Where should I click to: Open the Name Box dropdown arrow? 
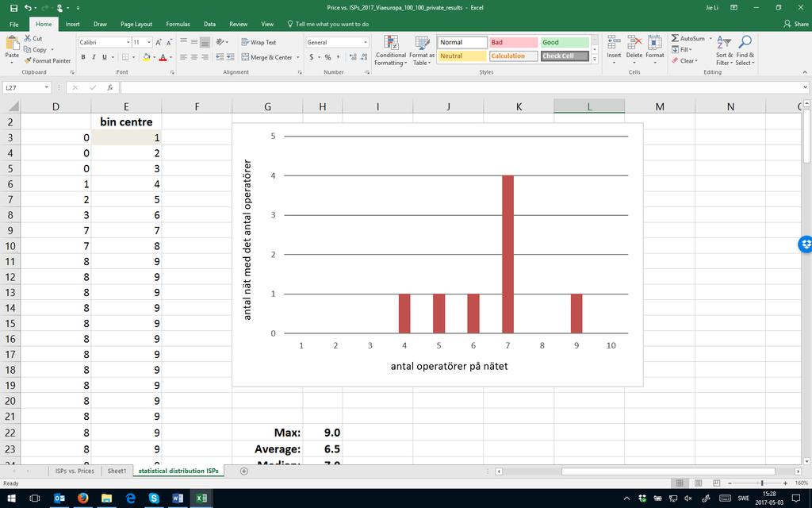point(46,87)
